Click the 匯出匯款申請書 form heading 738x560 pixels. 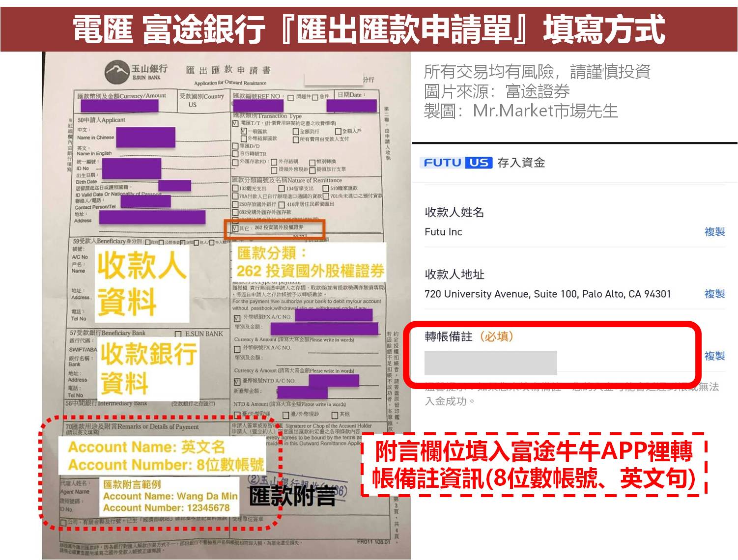pyautogui.click(x=228, y=70)
